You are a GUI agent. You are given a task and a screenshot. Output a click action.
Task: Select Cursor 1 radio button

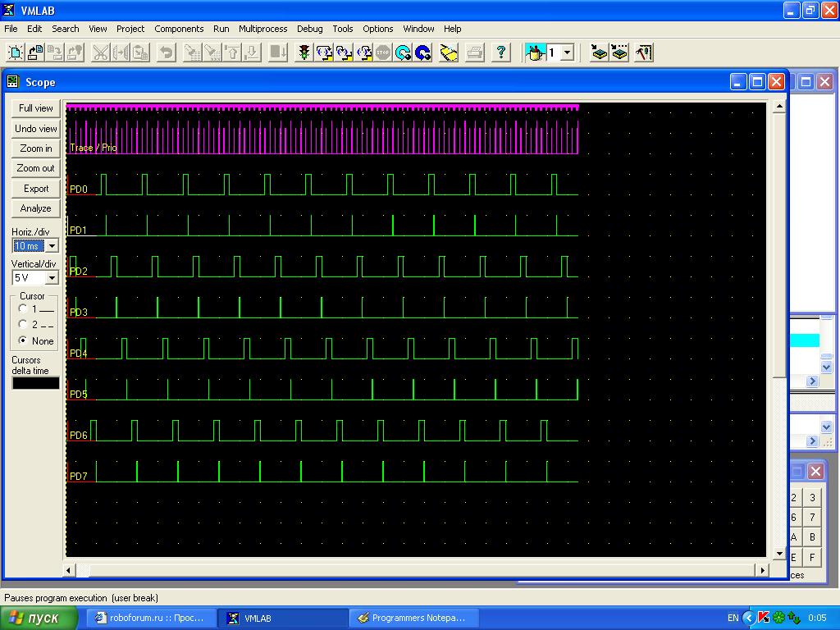tap(23, 309)
